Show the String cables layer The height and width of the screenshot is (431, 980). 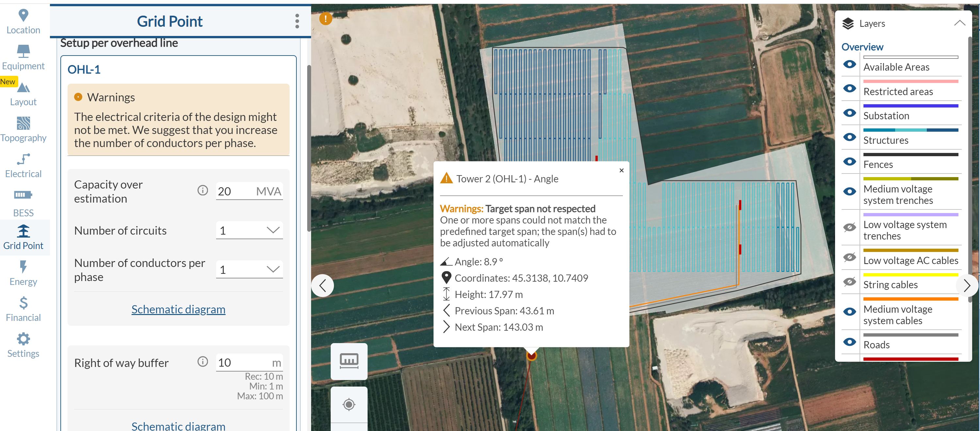pos(849,282)
